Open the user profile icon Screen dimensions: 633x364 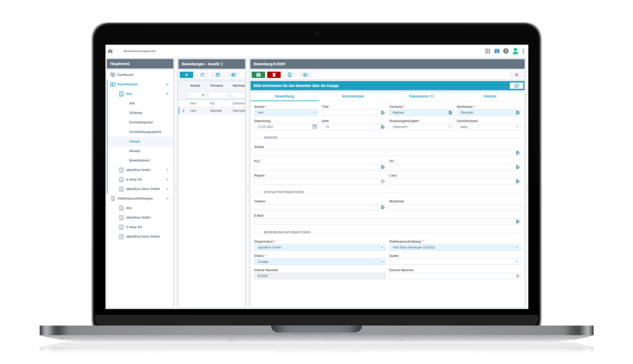coord(515,51)
